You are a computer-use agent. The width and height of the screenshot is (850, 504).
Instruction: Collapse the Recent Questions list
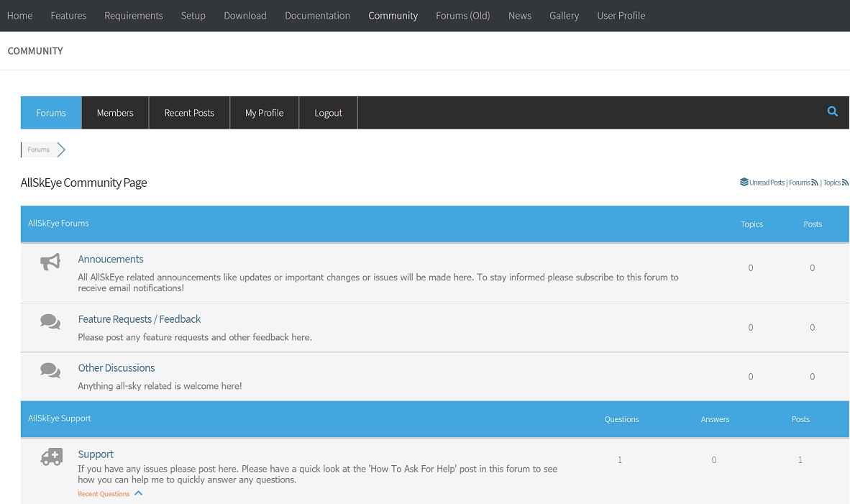point(138,493)
